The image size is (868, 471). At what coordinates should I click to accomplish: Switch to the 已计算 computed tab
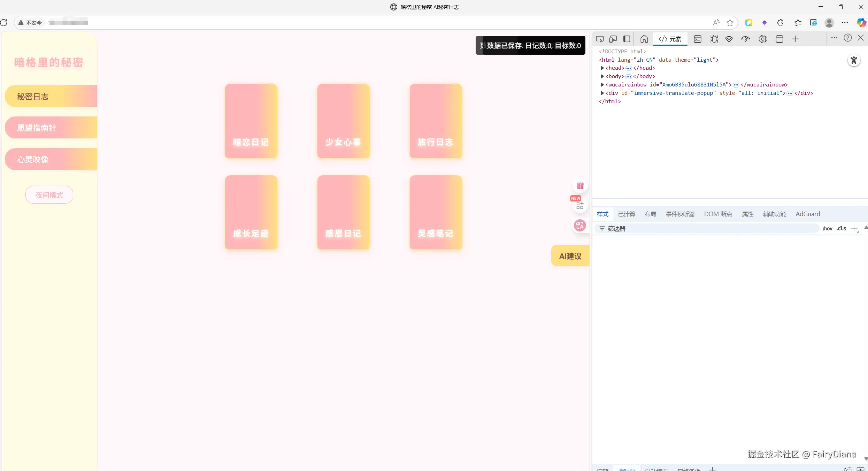tap(626, 214)
